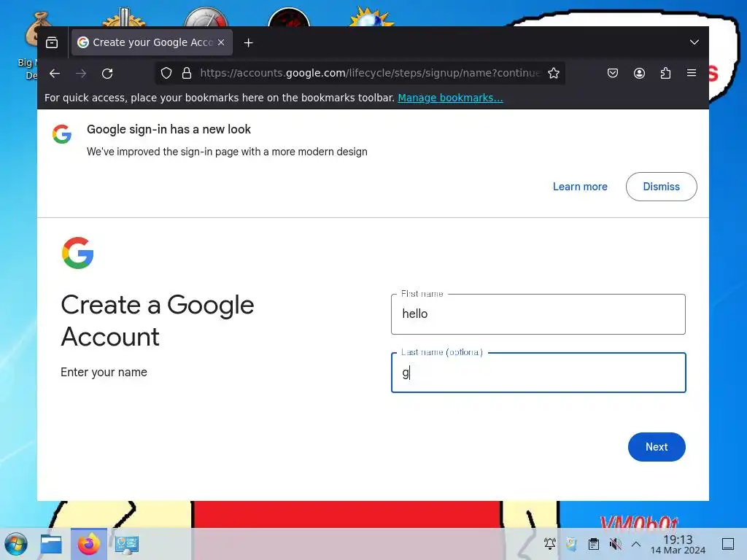Open the Manage bookmarks link

pyautogui.click(x=450, y=98)
